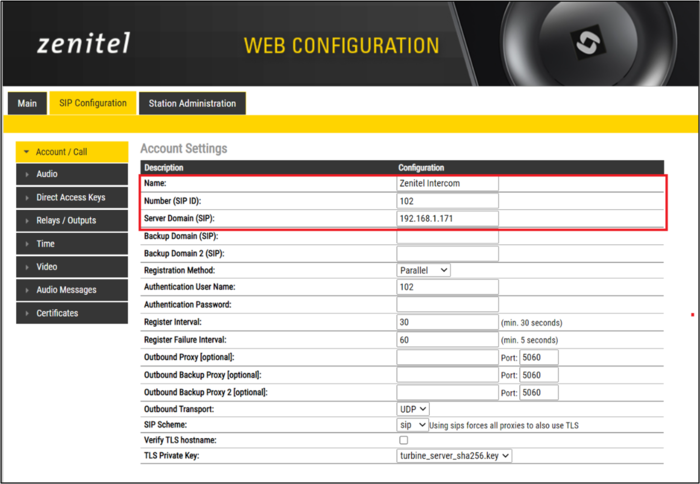Click Authentication Password field
This screenshot has height=484, width=700.
447,305
